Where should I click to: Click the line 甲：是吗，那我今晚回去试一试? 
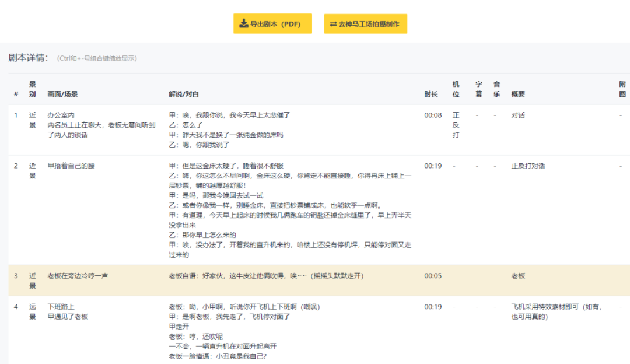pyautogui.click(x=216, y=195)
